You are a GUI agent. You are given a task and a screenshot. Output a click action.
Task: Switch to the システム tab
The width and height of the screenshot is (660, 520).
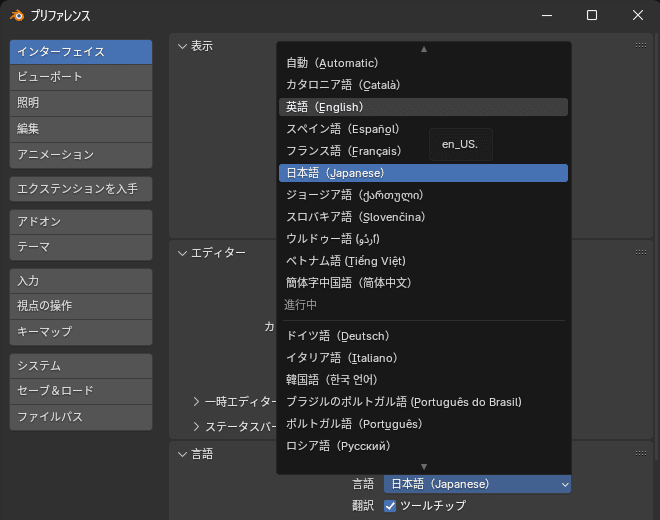[x=81, y=366]
